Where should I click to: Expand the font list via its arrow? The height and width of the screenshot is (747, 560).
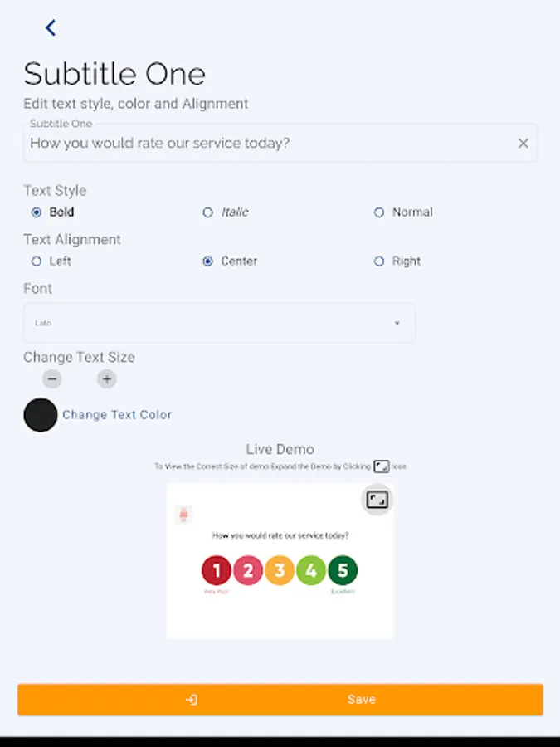(x=397, y=323)
